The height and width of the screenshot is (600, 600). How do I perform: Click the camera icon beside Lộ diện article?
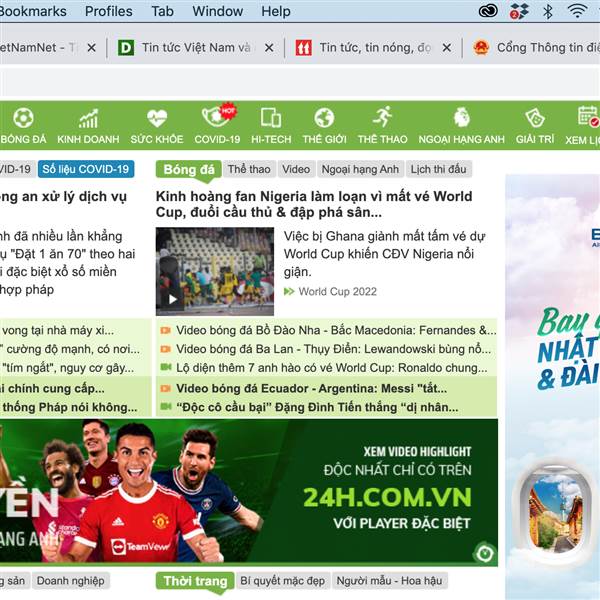coord(166,367)
